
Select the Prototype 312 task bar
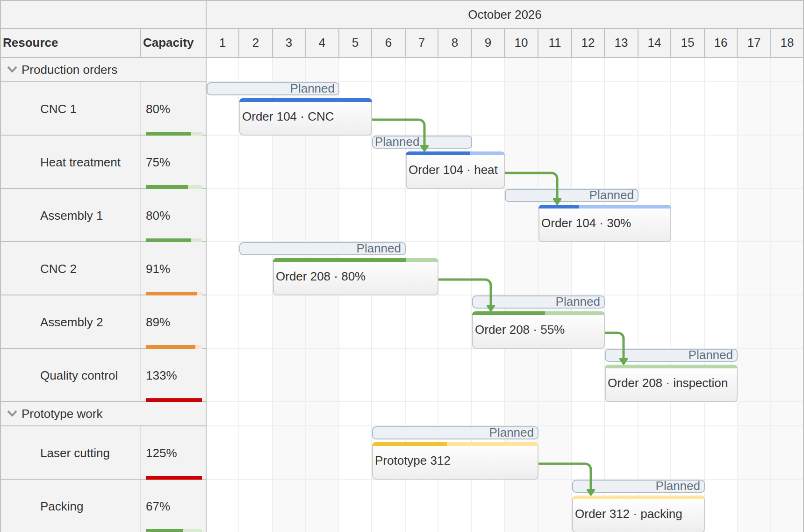[455, 461]
